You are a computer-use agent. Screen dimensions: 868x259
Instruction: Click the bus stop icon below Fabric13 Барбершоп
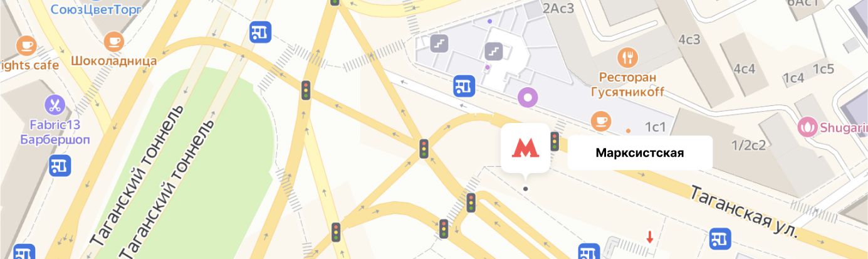(60, 166)
